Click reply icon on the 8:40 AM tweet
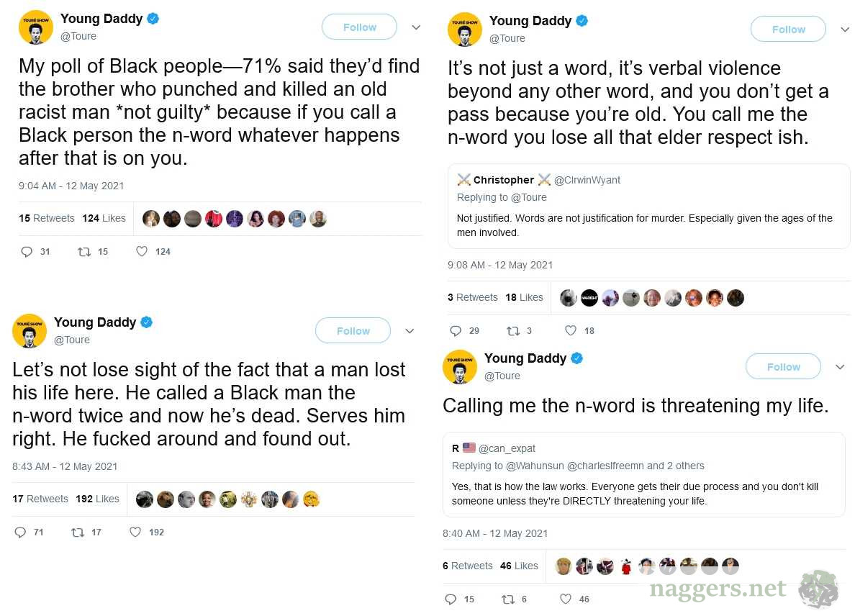The width and height of the screenshot is (855, 616). (451, 599)
